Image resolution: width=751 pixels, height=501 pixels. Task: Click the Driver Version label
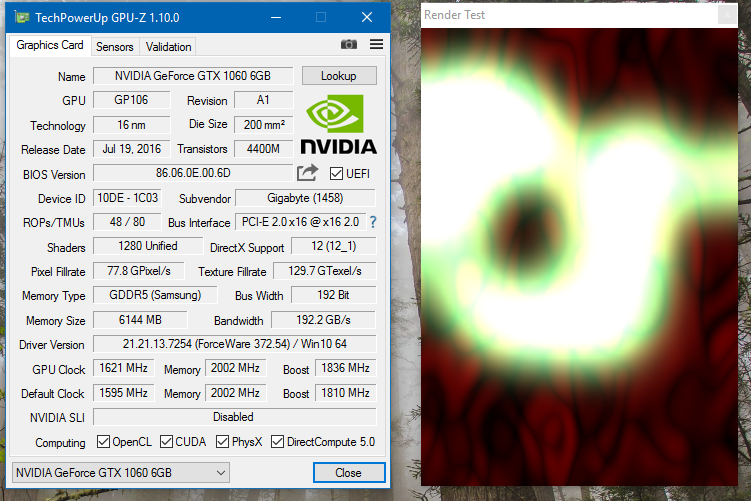click(x=52, y=345)
